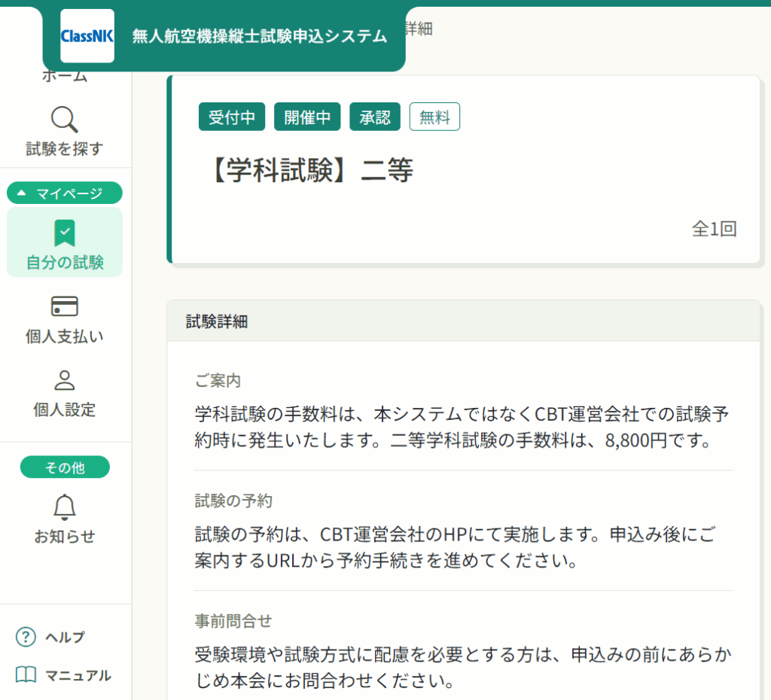
Task: Click the 受付中 status badge
Action: (231, 117)
